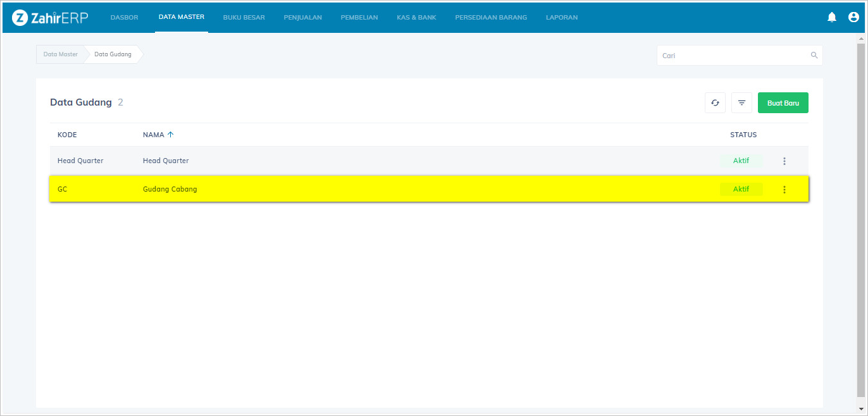This screenshot has height=416, width=868.
Task: Open three-dot menu for Gudang Cabang row
Action: point(784,190)
